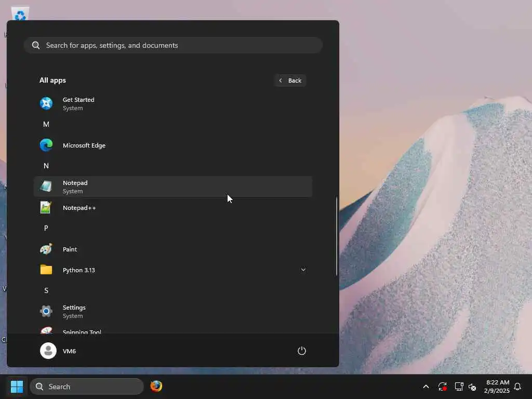Viewport: 532px width, 399px height.
Task: Open the Get Started app icon
Action: point(46,103)
